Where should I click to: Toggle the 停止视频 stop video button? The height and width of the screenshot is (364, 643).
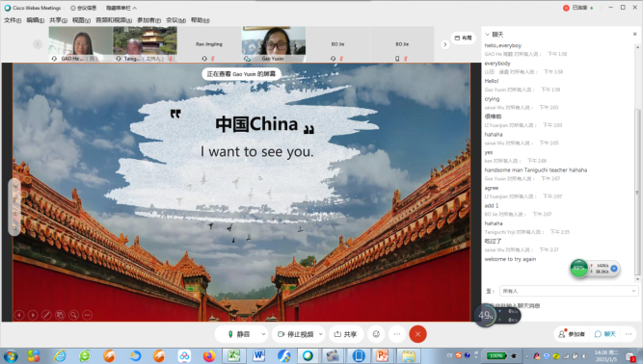click(x=295, y=334)
